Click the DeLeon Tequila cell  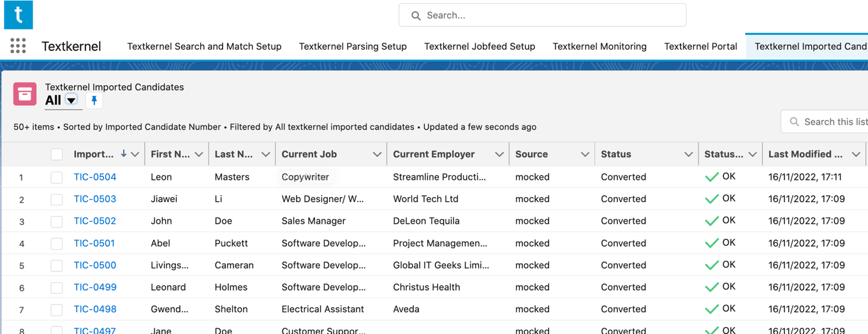[426, 221]
